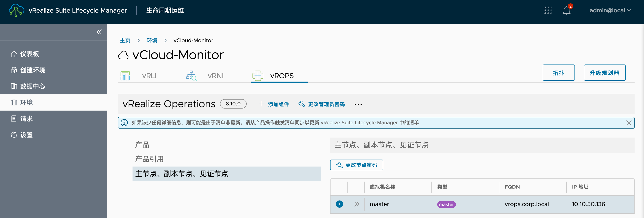This screenshot has height=218, width=644.
Task: Open the notifications bell
Action: pyautogui.click(x=566, y=11)
